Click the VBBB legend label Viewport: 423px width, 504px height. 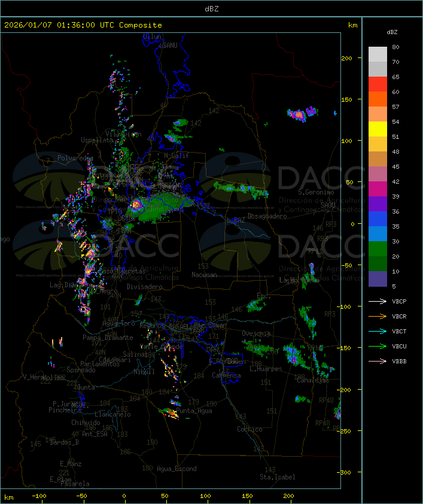(399, 362)
